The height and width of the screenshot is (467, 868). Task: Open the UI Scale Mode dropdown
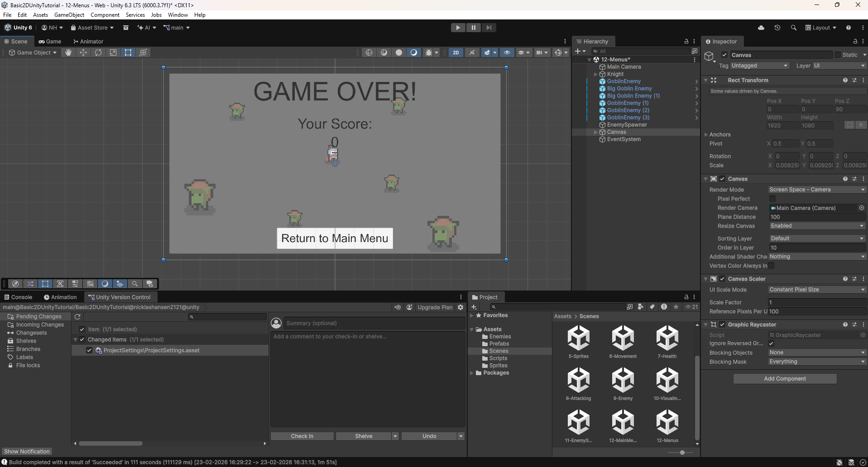(817, 290)
